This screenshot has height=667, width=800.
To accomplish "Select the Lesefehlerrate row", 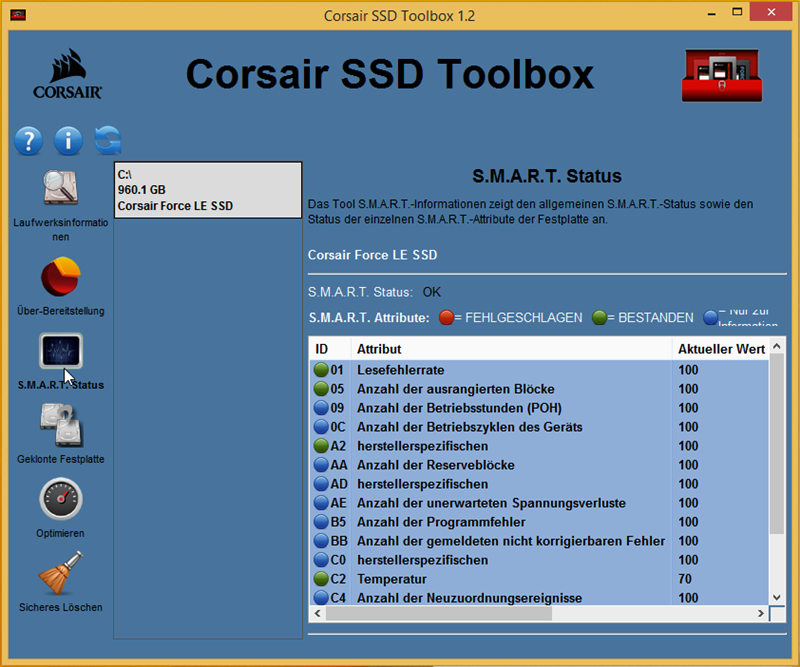I will tap(539, 370).
